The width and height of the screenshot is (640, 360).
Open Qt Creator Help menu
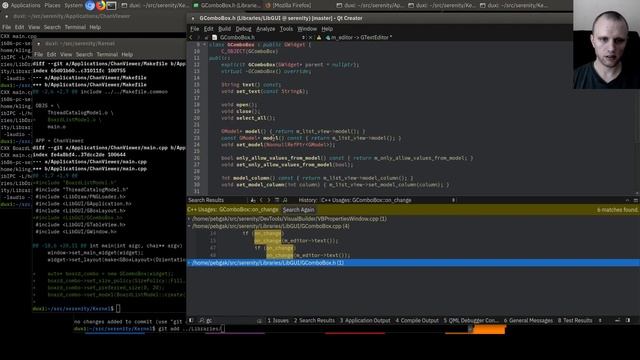tap(327, 29)
